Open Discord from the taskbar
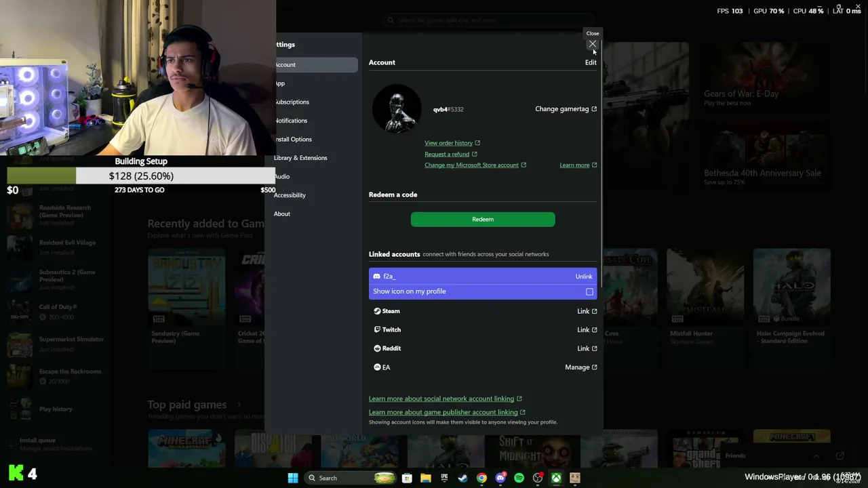 pos(500,478)
